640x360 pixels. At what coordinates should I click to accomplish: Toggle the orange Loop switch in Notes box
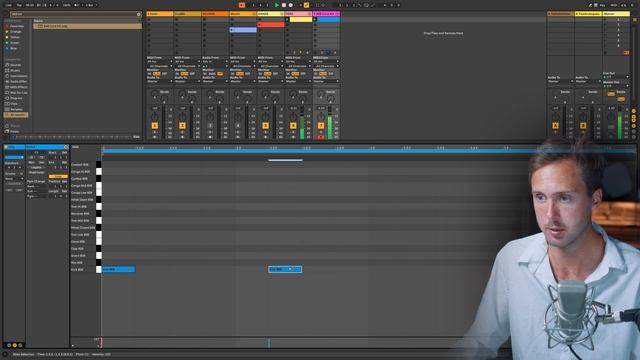pyautogui.click(x=58, y=176)
